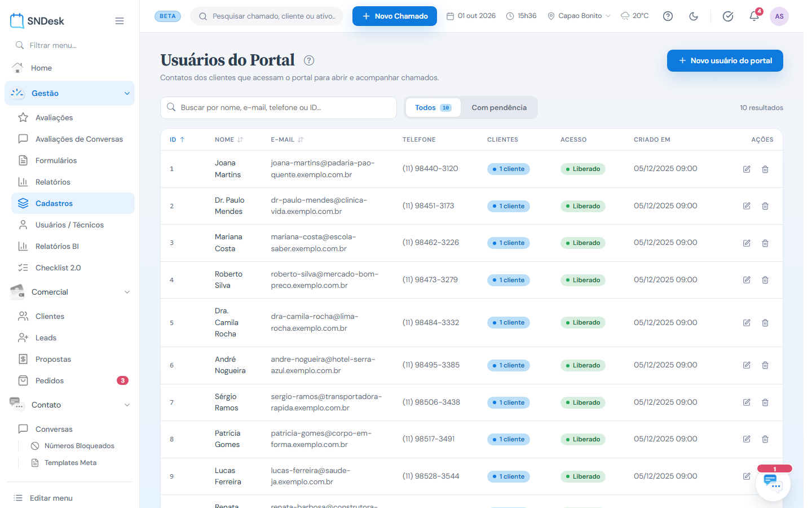Click the Novo Chamado button
Viewport: 812px width, 508px height.
[395, 16]
